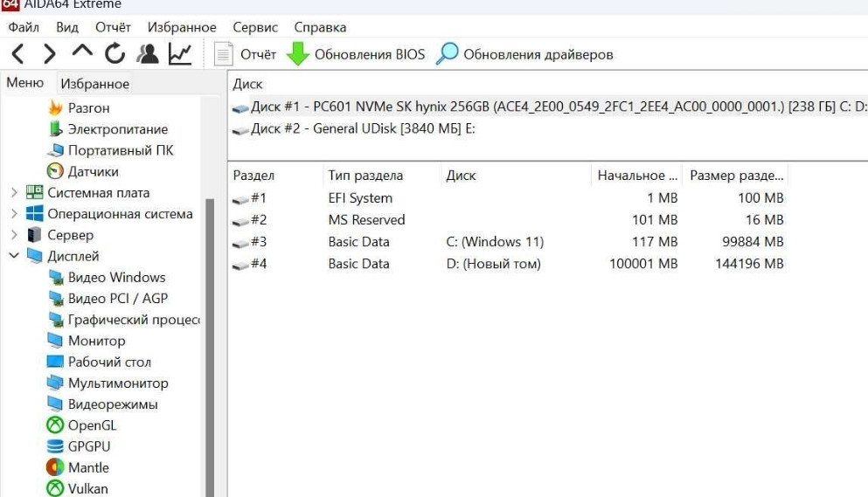
Task: Click the Системная плата motherboard icon
Action: (x=34, y=193)
